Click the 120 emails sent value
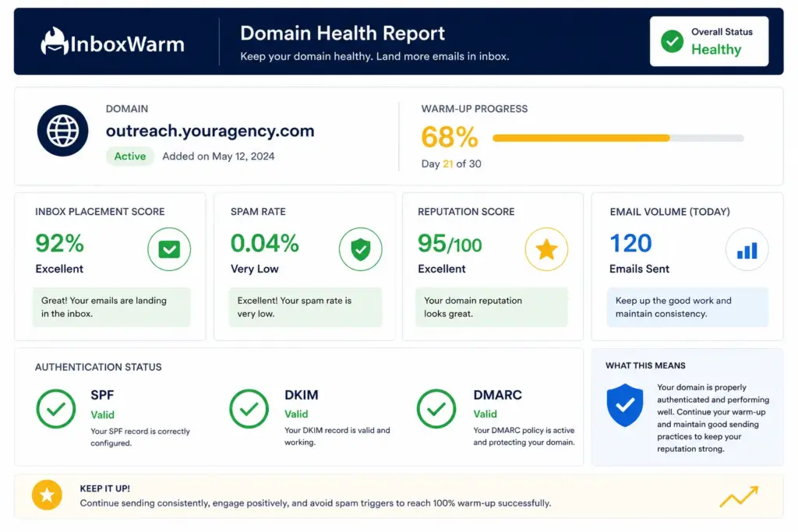The height and width of the screenshot is (532, 798). [630, 243]
